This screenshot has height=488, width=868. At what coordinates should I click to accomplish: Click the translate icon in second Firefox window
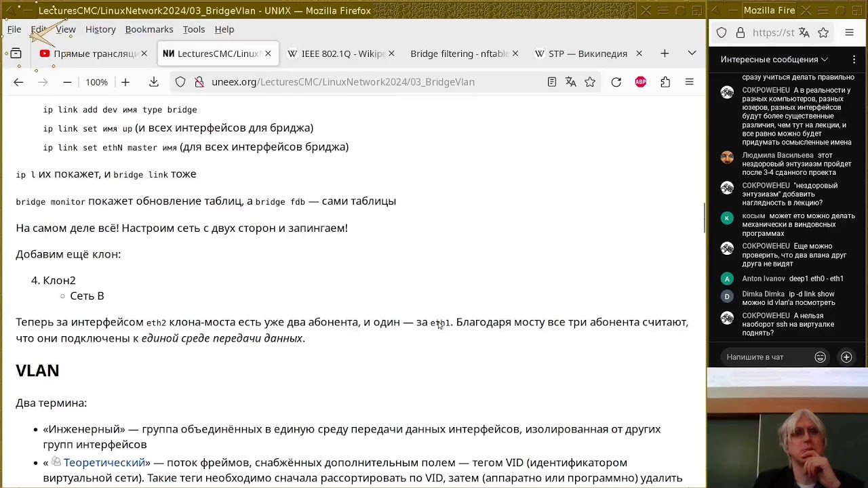click(804, 33)
